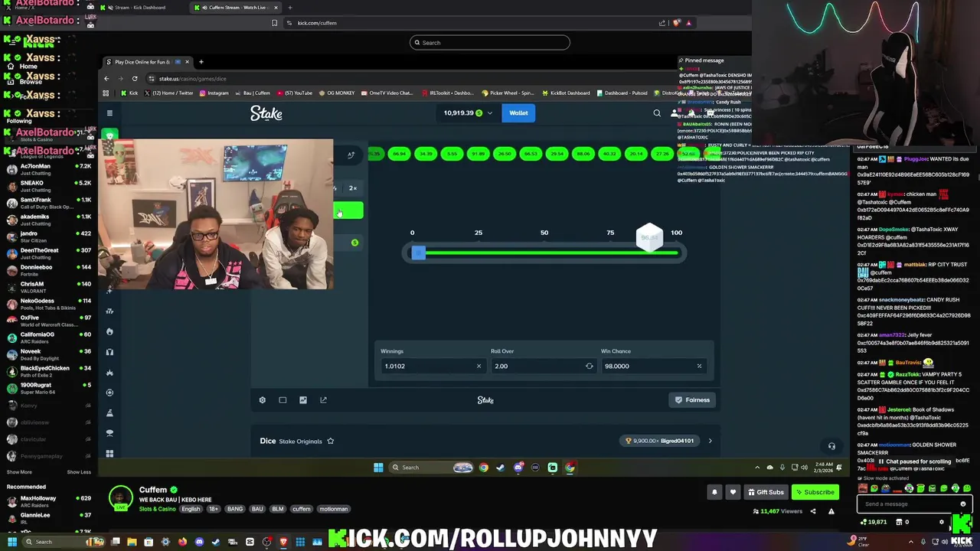Open Stake live support headset button
Screen dimensions: 980x551
pos(831,446)
